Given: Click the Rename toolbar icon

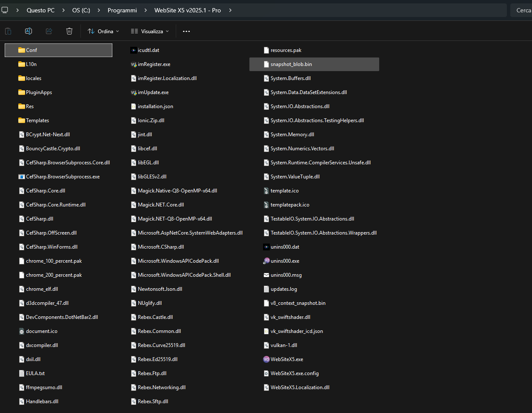Looking at the screenshot, I should tap(29, 31).
